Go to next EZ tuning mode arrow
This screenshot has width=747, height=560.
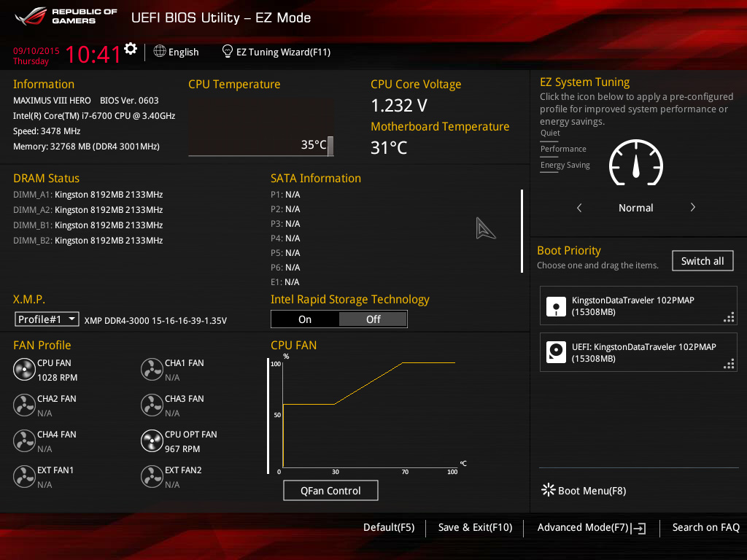point(692,208)
